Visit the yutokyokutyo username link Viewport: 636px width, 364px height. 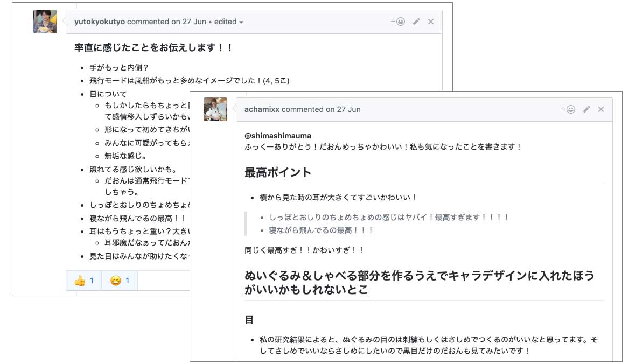(x=100, y=22)
